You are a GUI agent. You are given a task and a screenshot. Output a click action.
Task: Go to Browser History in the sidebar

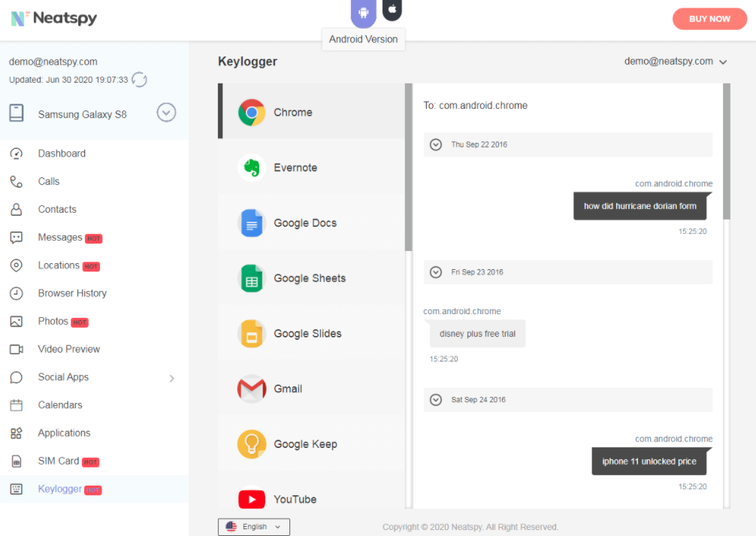point(72,293)
